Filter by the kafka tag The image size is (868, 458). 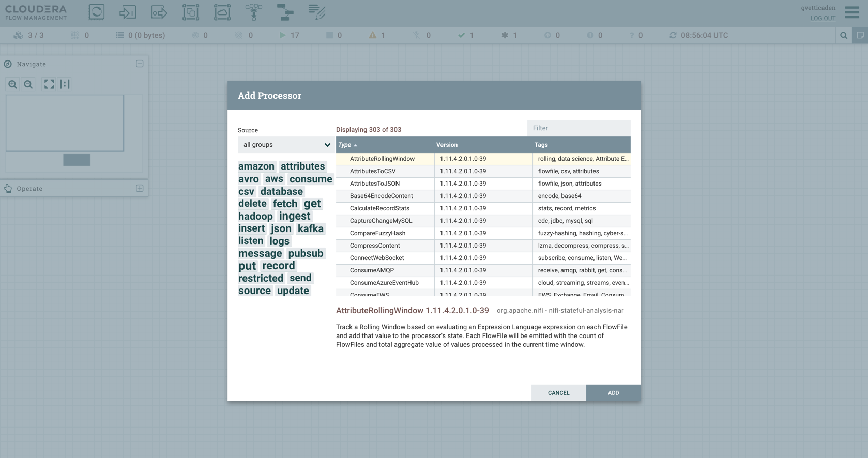point(311,228)
